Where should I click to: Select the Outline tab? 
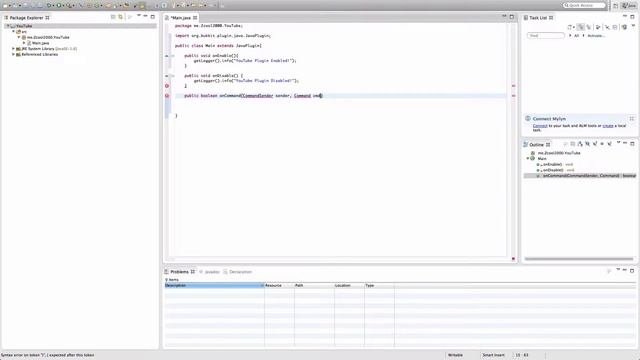(537, 144)
